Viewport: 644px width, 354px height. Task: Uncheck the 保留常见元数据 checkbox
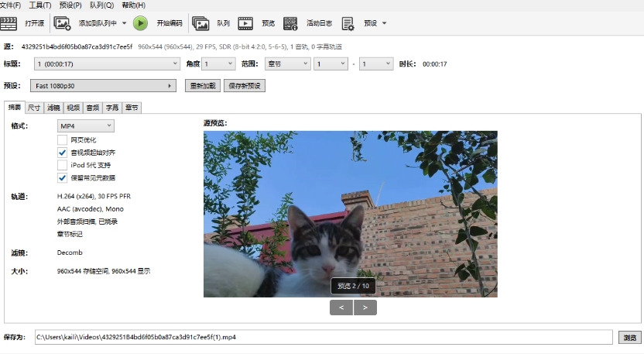[x=62, y=178]
